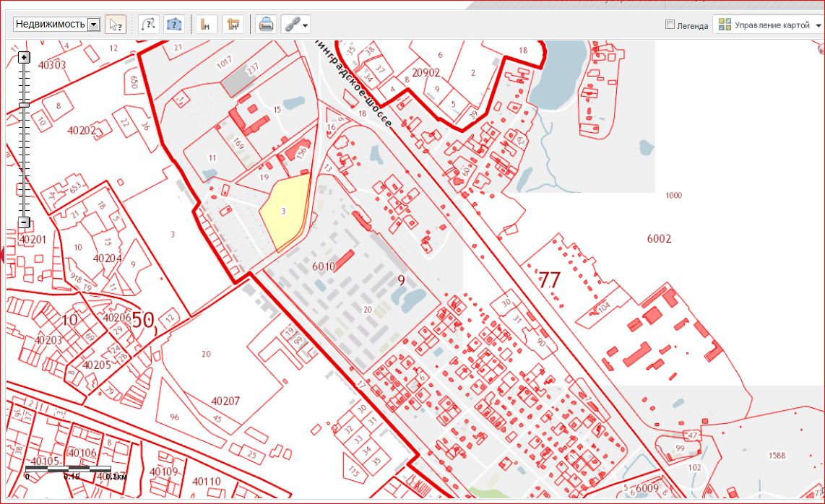Screen dimensions: 825x504
Task: Select the identify-by-click pointer tool
Action: pos(114,25)
